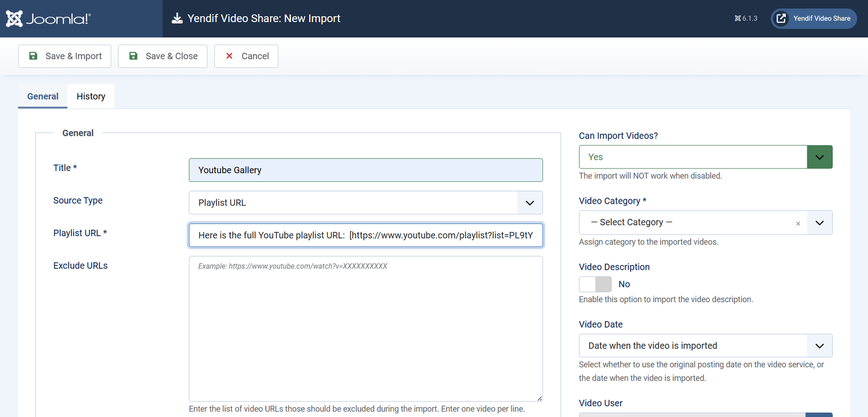Viewport: 868px width, 417px height.
Task: Click the Exclude URLs textarea resize handle
Action: 539,399
